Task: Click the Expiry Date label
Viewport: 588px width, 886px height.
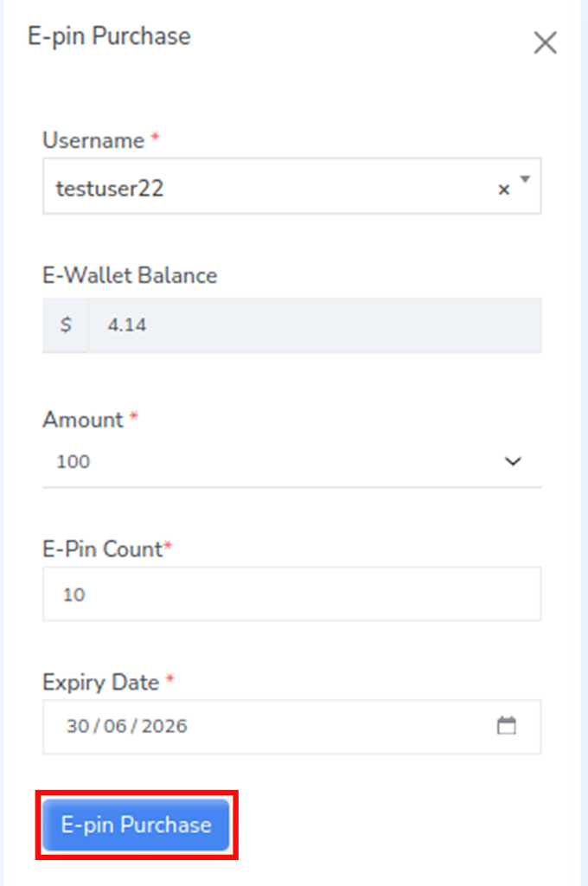Action: [101, 683]
